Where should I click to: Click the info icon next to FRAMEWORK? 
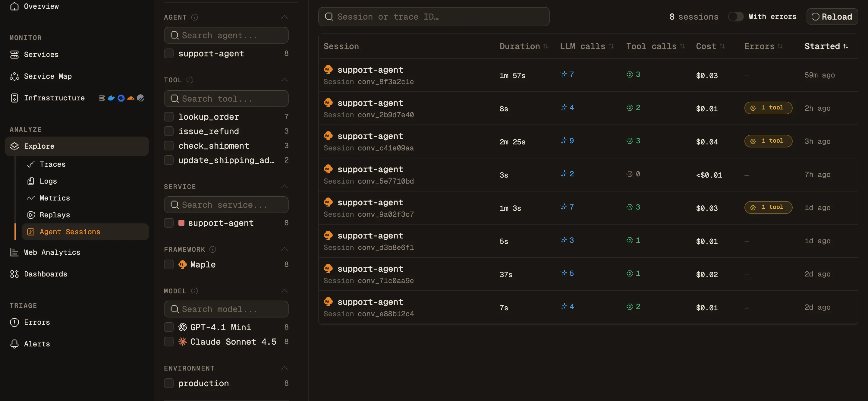point(213,249)
